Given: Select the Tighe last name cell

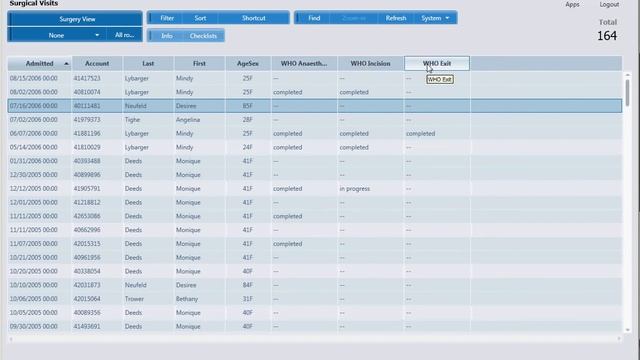Looking at the screenshot, I should coord(148,120).
